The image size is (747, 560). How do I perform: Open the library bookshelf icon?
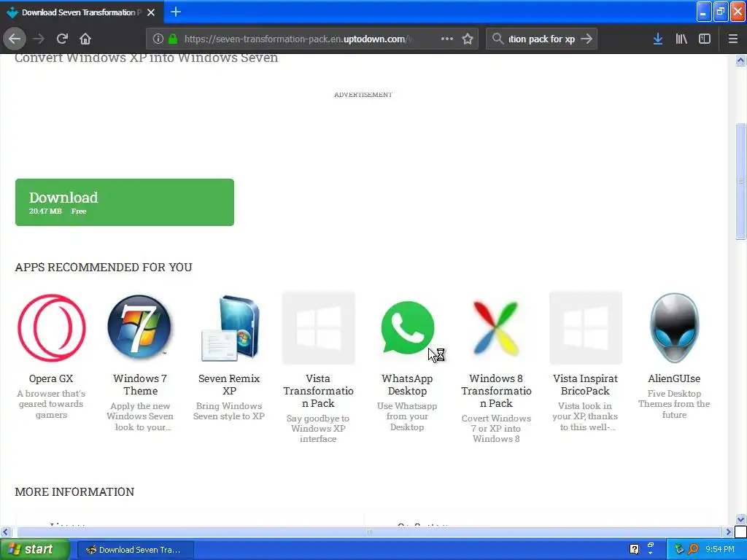point(681,39)
